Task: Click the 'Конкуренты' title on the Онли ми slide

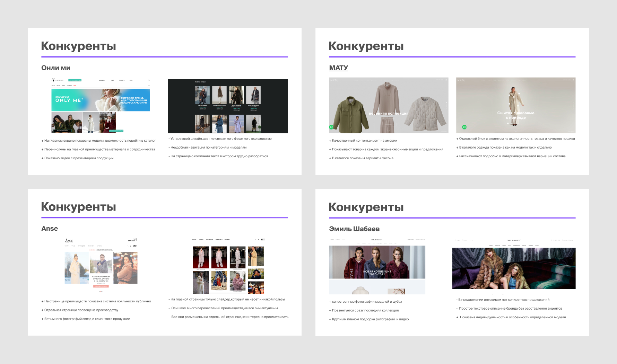Action: click(x=79, y=46)
